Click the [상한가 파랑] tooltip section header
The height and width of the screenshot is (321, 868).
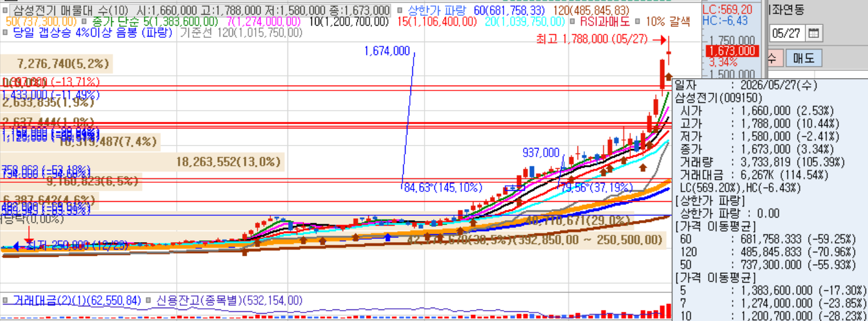point(710,200)
